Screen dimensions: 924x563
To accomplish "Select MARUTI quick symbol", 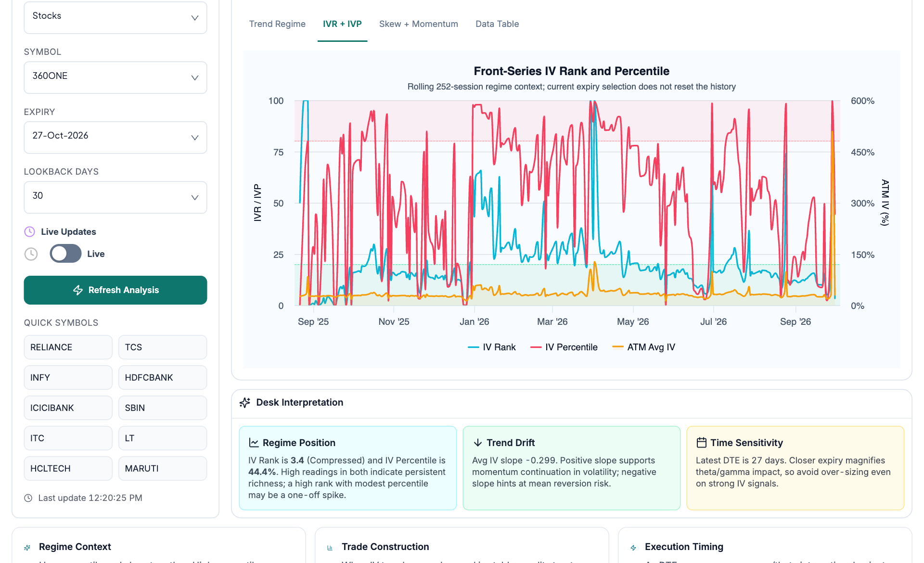I will coord(163,468).
